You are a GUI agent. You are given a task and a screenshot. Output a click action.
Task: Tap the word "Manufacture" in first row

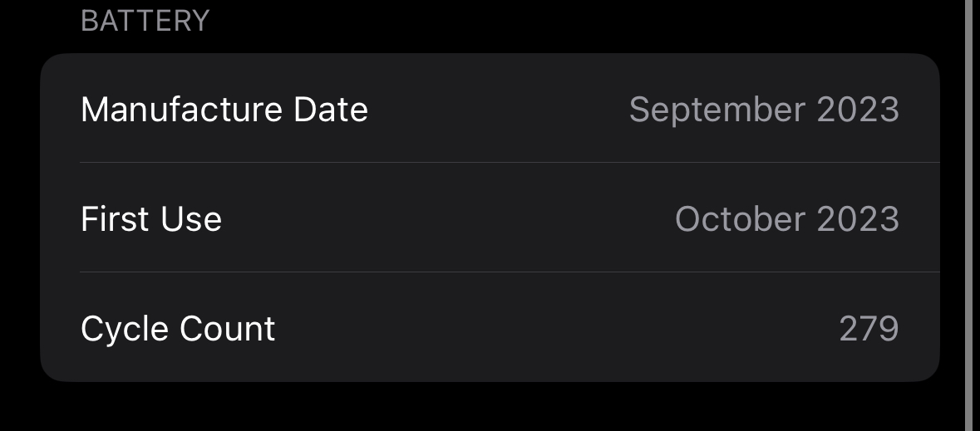pyautogui.click(x=176, y=110)
